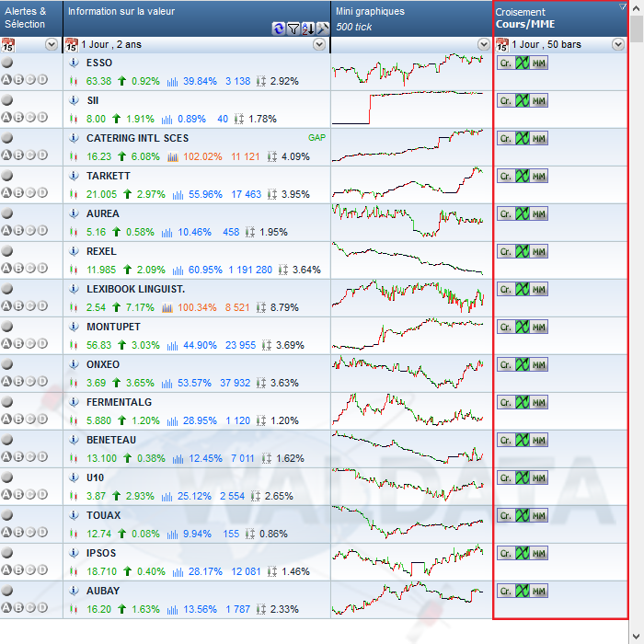This screenshot has width=644, height=644.
Task: Click the LEXIBOOK volume ratio '100.34%'
Action: coord(197,307)
